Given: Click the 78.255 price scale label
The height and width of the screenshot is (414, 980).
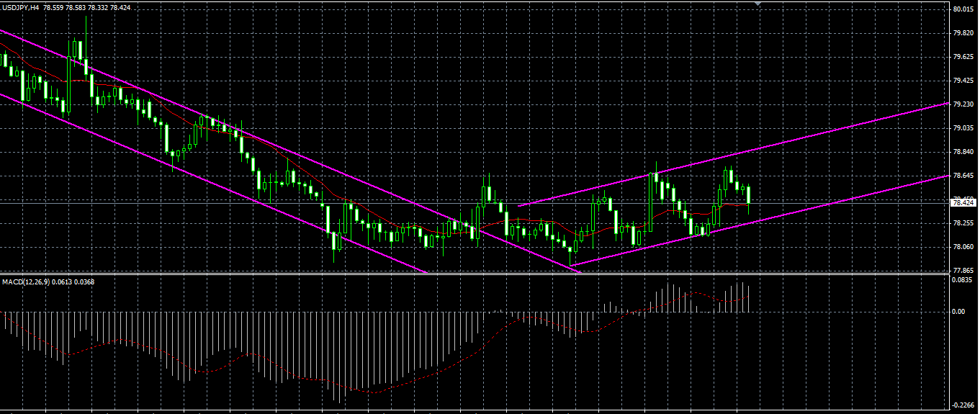Looking at the screenshot, I should [963, 223].
